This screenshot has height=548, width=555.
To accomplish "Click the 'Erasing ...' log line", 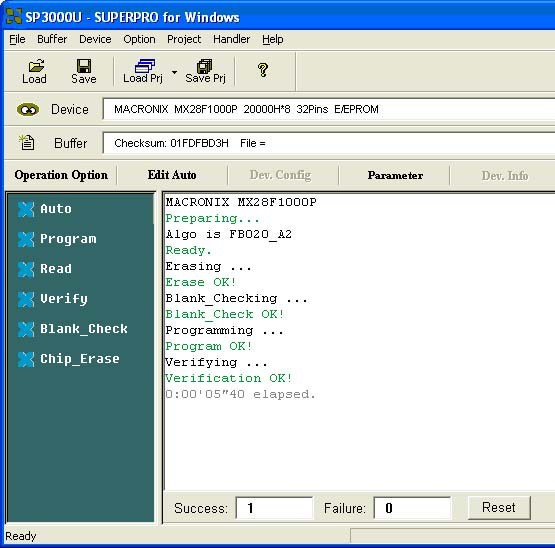I will click(x=208, y=266).
